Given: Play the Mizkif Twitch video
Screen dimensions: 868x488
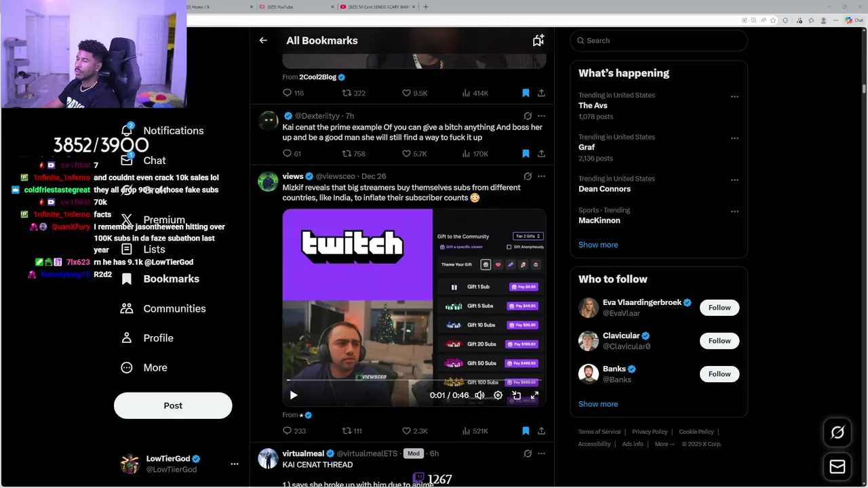Looking at the screenshot, I should (x=294, y=395).
